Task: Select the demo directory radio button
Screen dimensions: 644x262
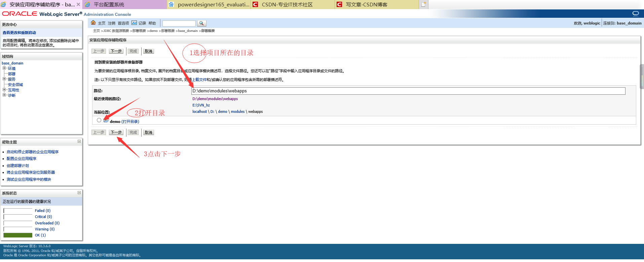Action: coord(99,120)
